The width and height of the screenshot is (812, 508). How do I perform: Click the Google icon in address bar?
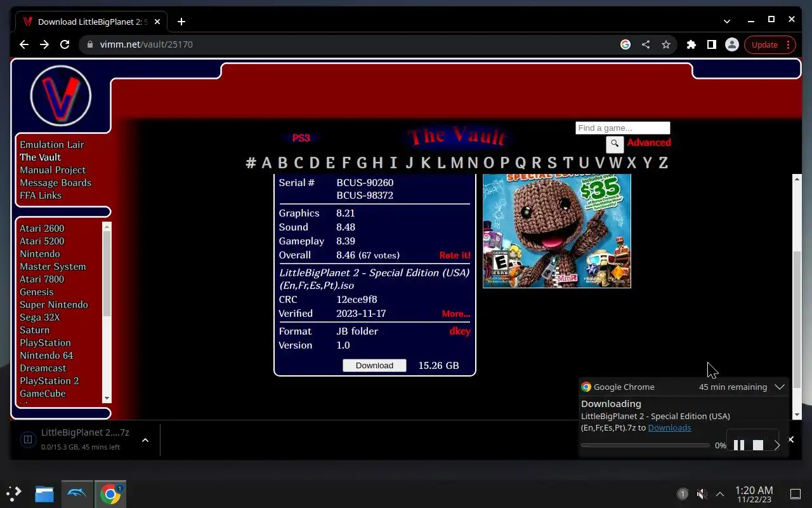coord(625,44)
